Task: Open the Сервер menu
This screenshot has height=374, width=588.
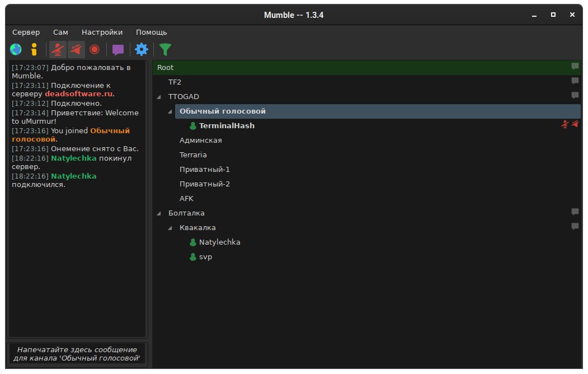Action: (x=26, y=32)
